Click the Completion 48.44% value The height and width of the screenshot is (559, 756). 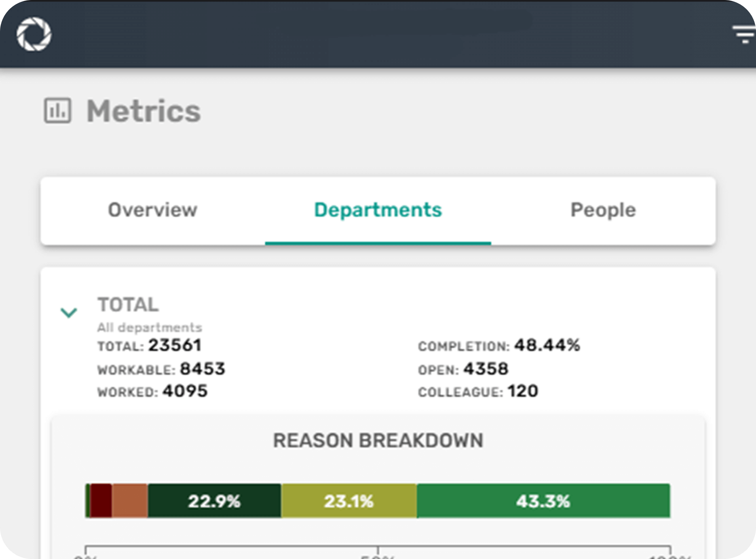pos(547,346)
